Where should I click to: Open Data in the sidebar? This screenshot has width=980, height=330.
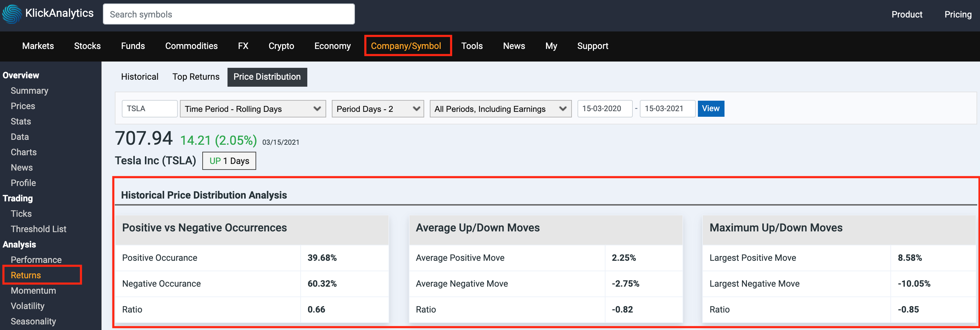tap(19, 137)
